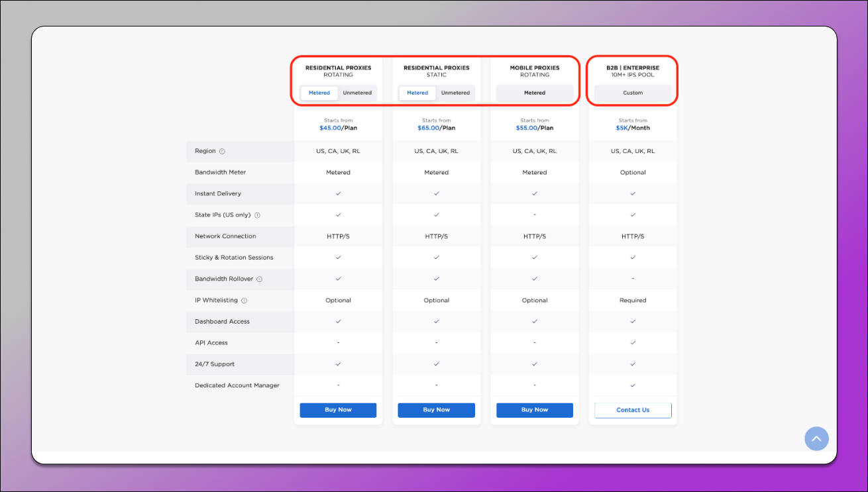868x492 pixels.
Task: Click Buy Now under Residential Proxies Static
Action: pos(437,410)
